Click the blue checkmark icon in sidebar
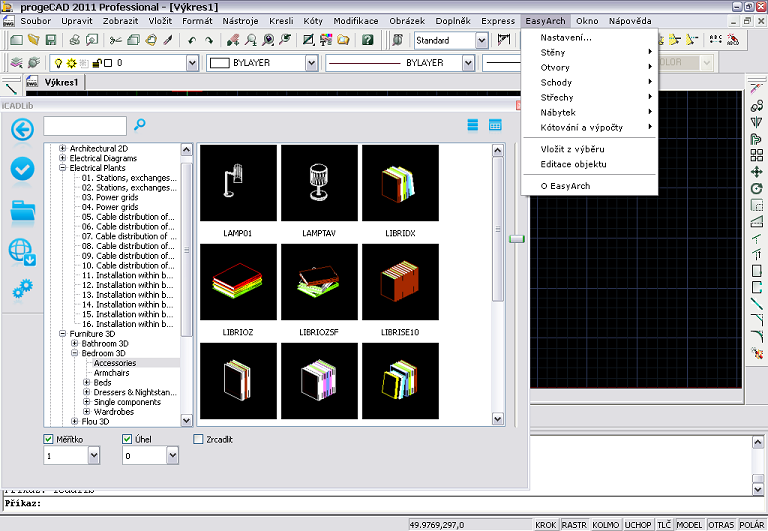768x531 pixels. point(22,169)
